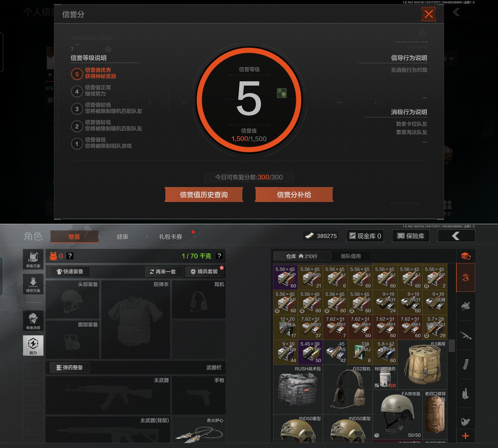Click the 信誉分补给 button
Image resolution: width=498 pixels, height=448 pixels.
[x=294, y=195]
